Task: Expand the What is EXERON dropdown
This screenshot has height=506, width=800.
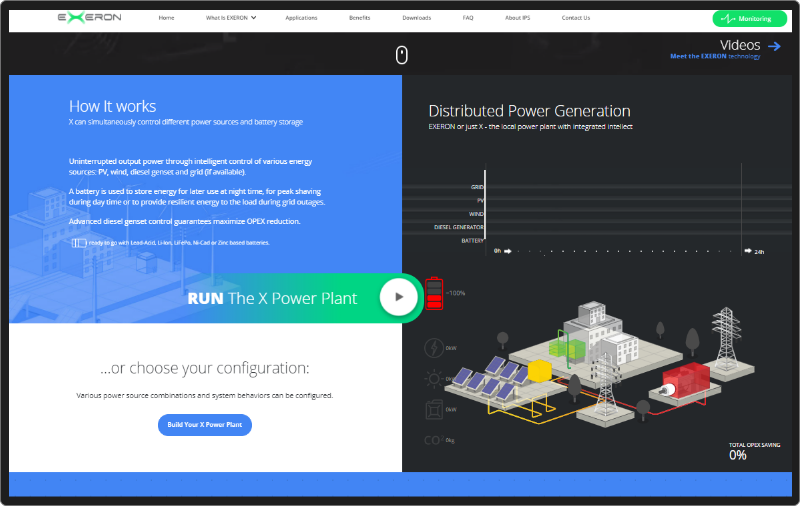Action: tap(231, 18)
